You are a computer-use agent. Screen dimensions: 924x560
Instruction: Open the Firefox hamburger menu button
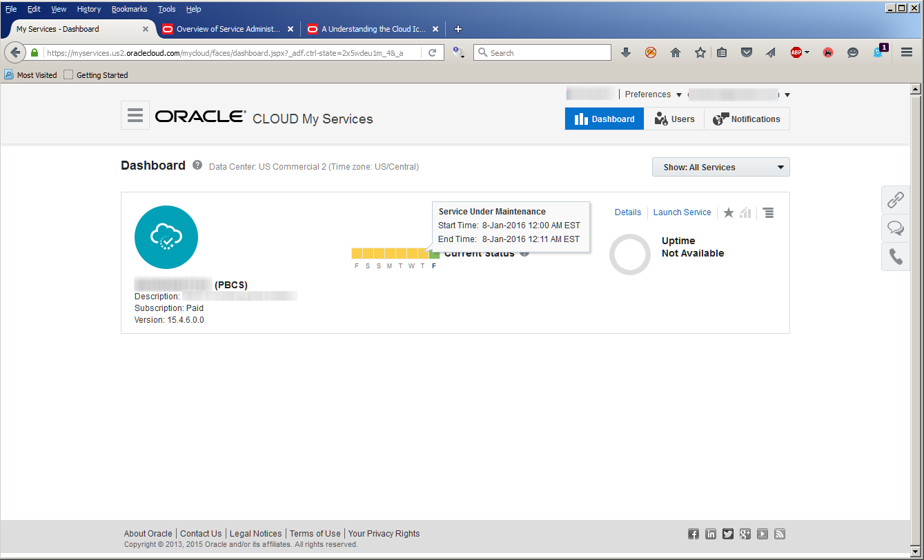pyautogui.click(x=907, y=52)
